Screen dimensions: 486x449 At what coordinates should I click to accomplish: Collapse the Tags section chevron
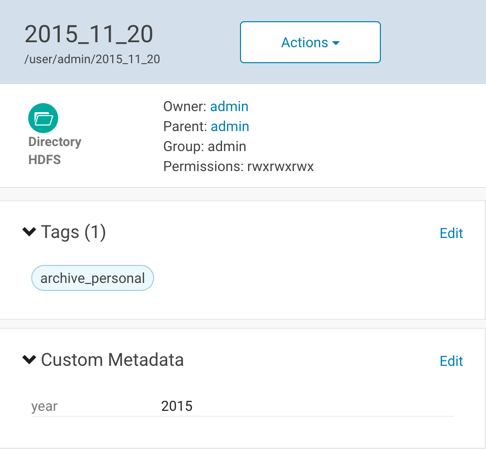click(x=29, y=231)
